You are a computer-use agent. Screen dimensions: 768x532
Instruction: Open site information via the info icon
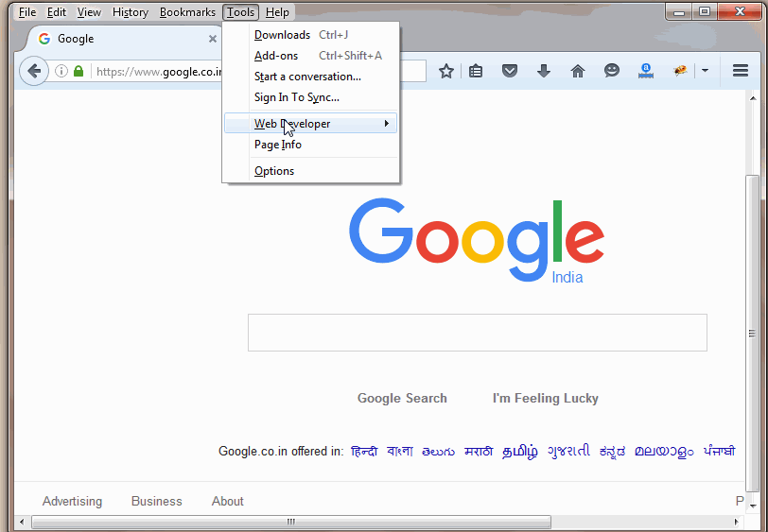61,72
